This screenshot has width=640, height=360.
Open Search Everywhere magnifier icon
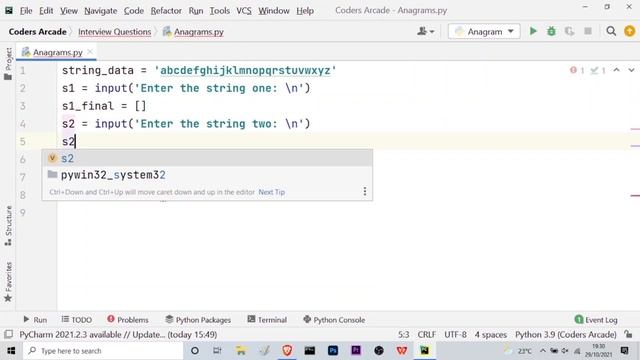[x=611, y=31]
